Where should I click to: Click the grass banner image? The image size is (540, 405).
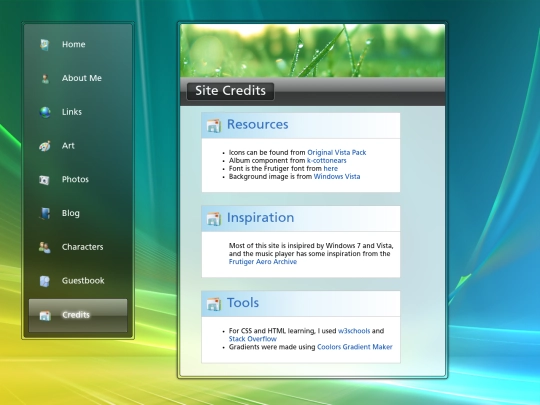tap(312, 50)
